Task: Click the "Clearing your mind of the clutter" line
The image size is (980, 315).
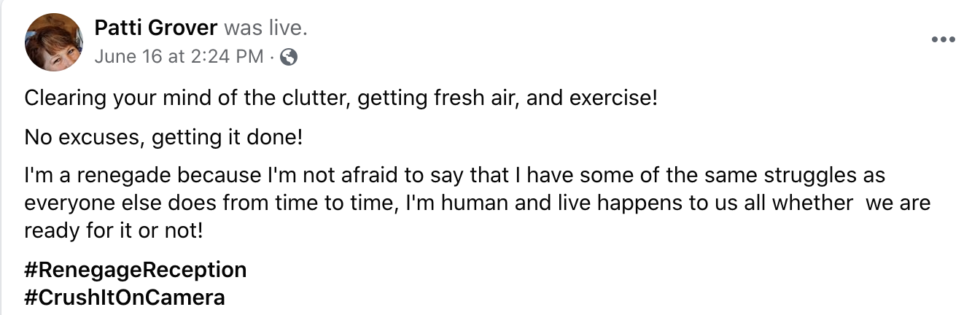Action: (x=341, y=98)
